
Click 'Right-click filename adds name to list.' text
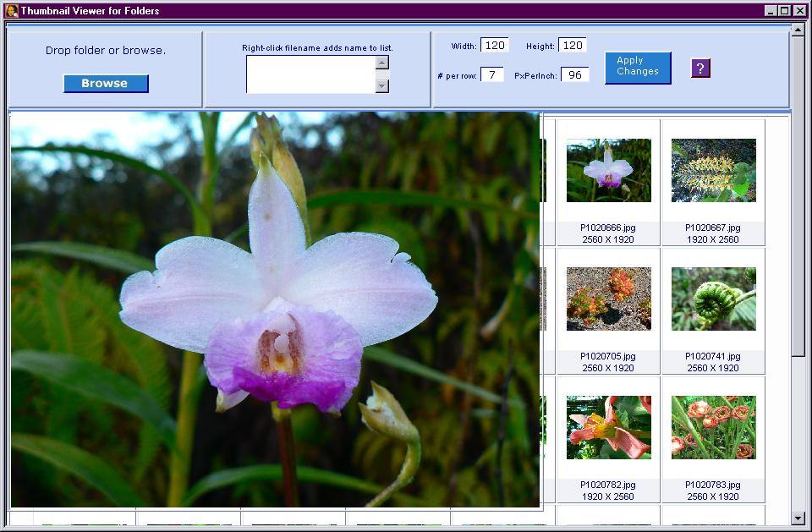pyautogui.click(x=317, y=47)
